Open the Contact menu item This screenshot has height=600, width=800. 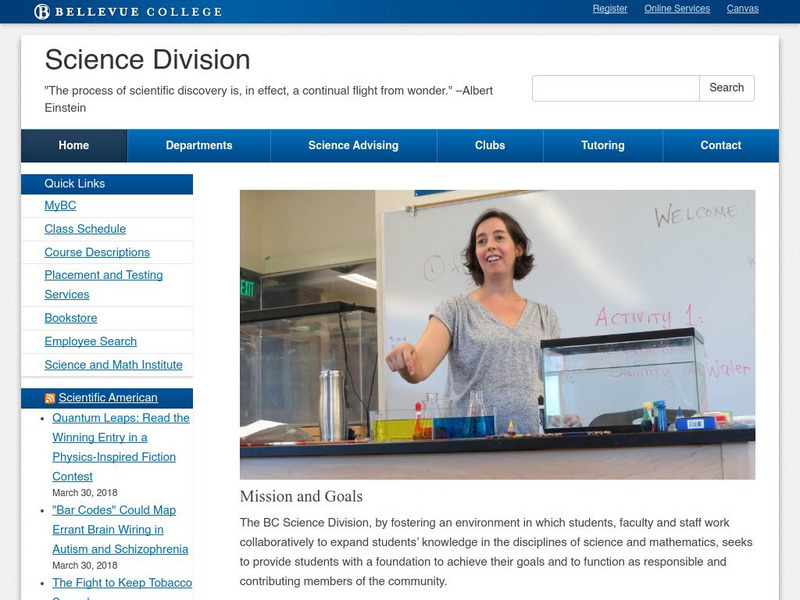[x=720, y=145]
